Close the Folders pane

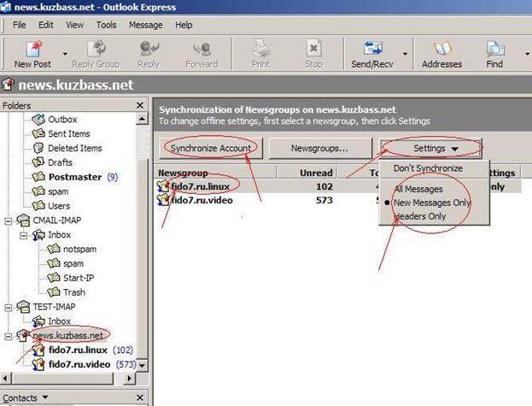pos(140,106)
